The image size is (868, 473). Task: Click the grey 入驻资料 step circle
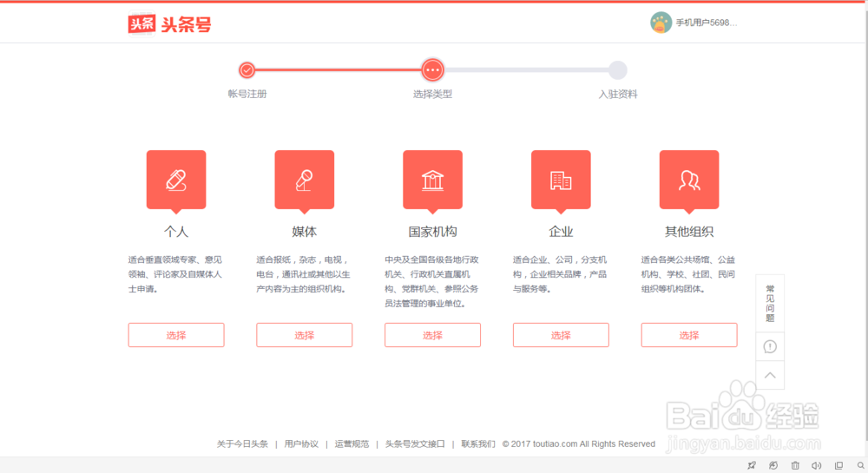point(618,70)
